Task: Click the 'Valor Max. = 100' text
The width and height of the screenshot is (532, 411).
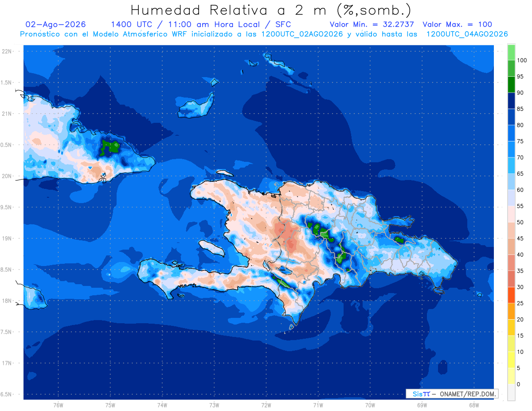Action: point(457,24)
